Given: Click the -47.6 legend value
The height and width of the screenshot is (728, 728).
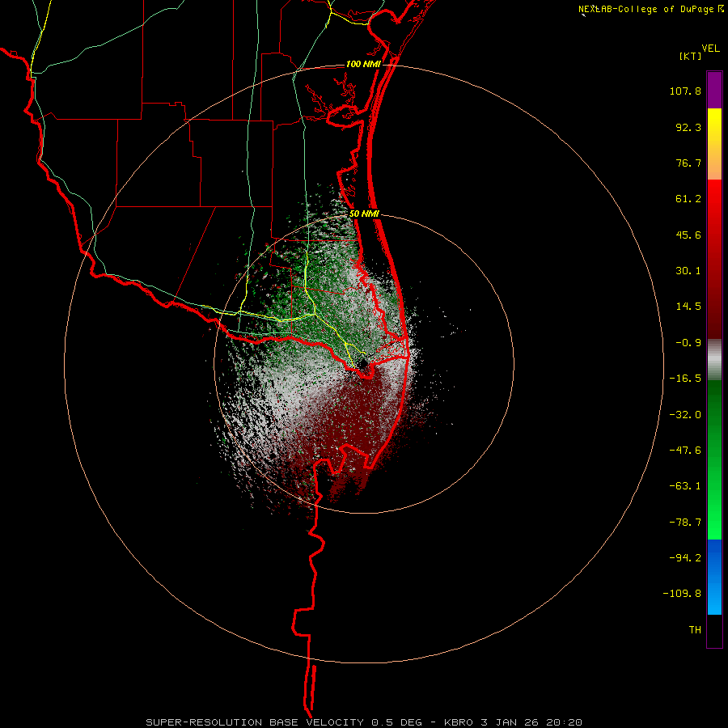Looking at the screenshot, I should tap(685, 451).
